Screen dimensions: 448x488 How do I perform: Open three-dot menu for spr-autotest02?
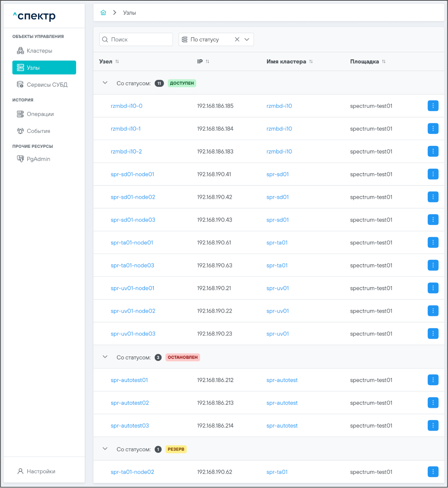coord(433,403)
